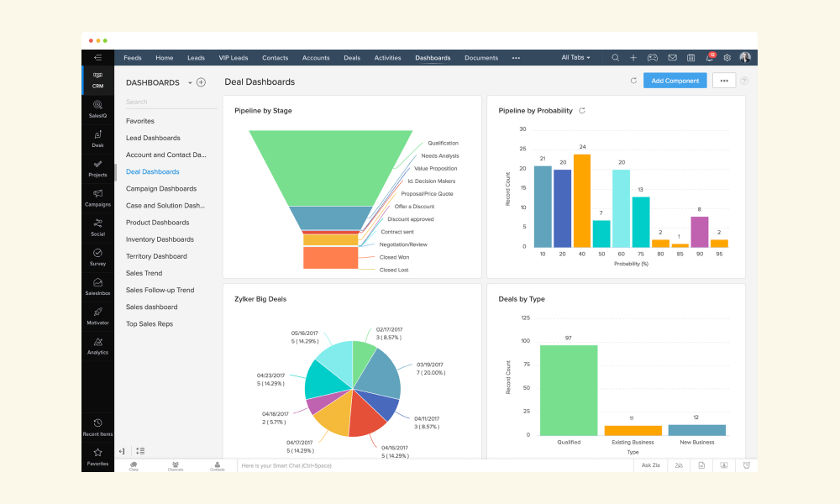Open Analytics from the left sidebar
840x504 pixels.
click(97, 345)
